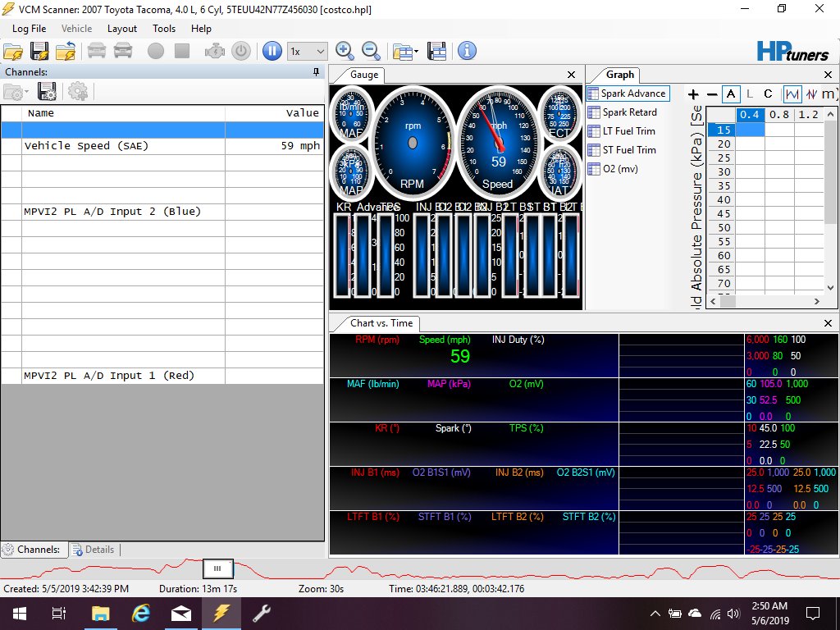Select the MPVI2 PL A/D Input 2 (Blue) row

[x=162, y=212]
